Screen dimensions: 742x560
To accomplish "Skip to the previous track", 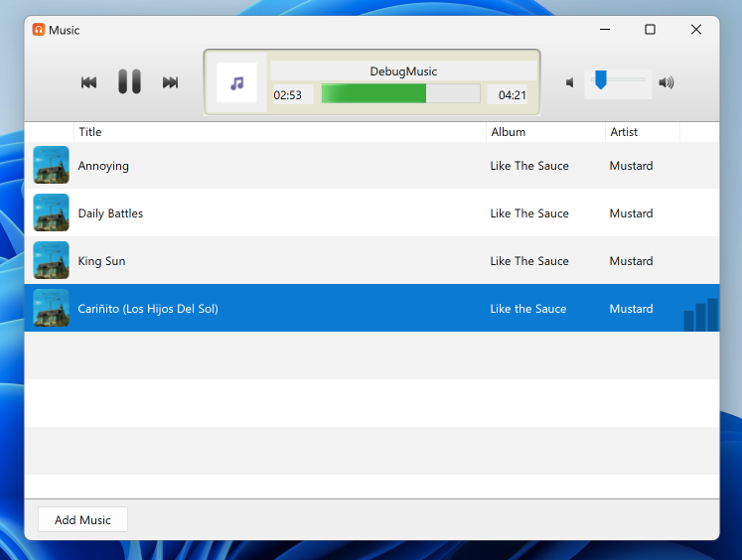I will [x=89, y=82].
